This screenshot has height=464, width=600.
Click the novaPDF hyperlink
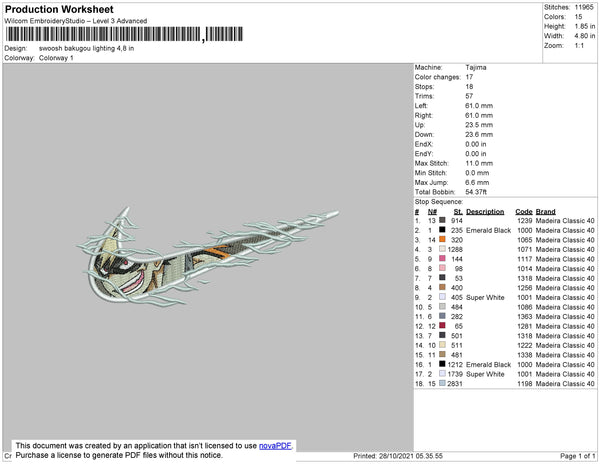point(275,446)
